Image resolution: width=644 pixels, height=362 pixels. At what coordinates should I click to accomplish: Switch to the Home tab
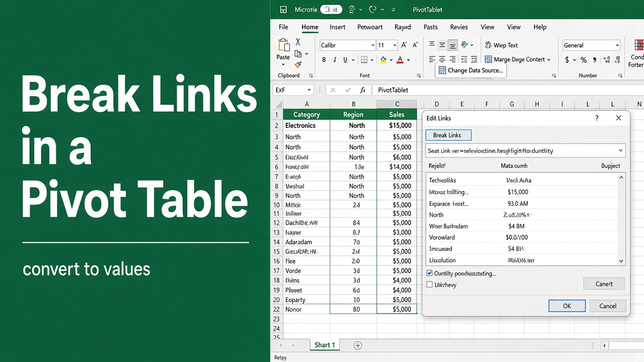(310, 27)
